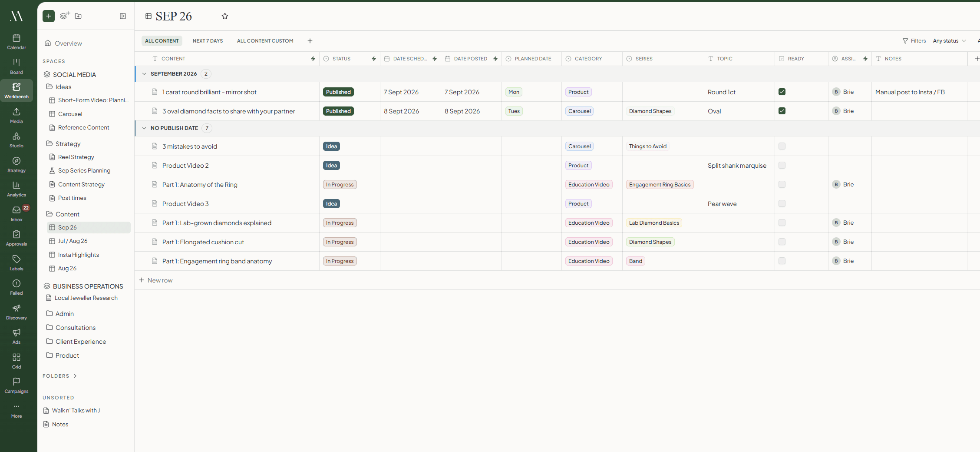Screen dimensions: 980x452
Task: Open the Analytics section
Action: 16,189
